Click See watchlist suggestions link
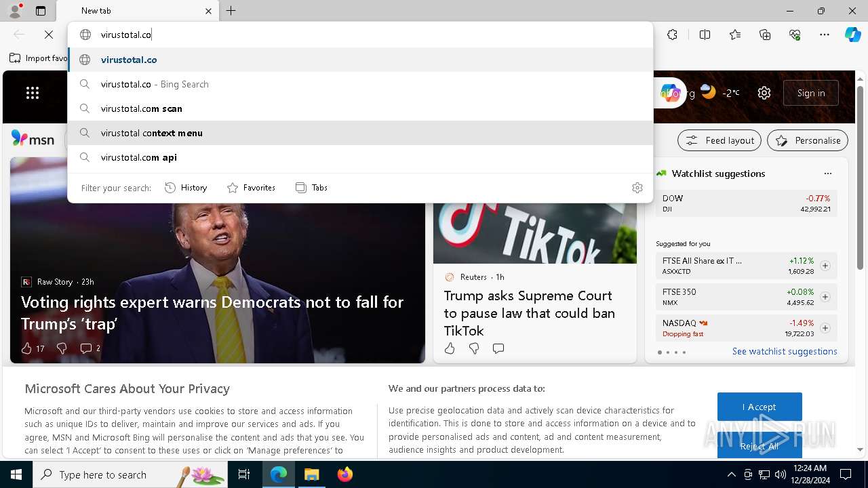Screen dimensions: 868x488 pyautogui.click(x=785, y=351)
